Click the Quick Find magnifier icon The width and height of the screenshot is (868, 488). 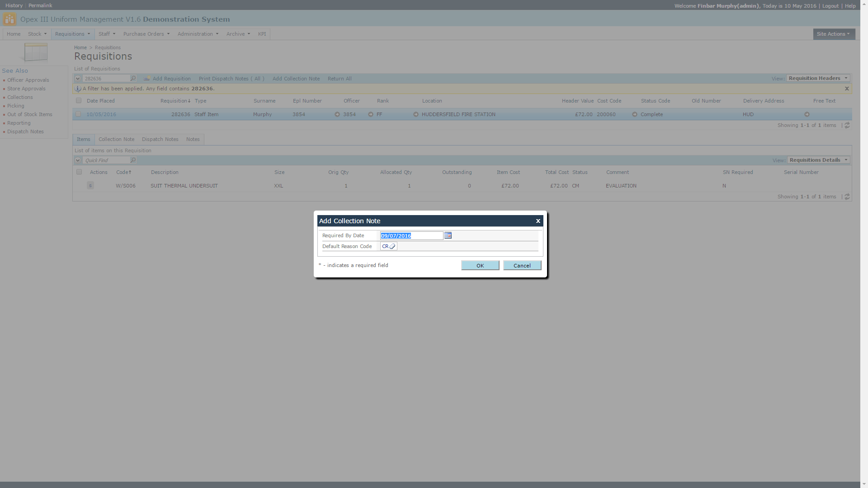pos(133,160)
